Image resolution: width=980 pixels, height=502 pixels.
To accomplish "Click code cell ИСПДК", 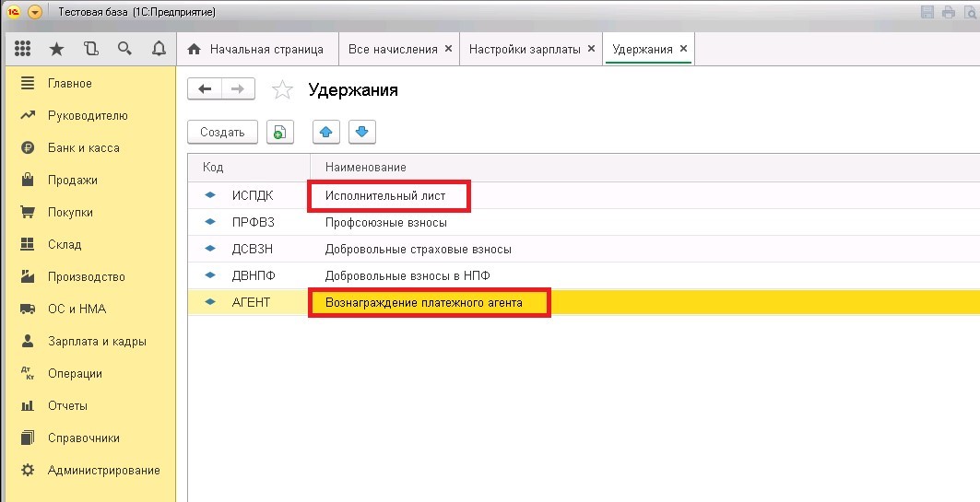I will click(x=253, y=195).
